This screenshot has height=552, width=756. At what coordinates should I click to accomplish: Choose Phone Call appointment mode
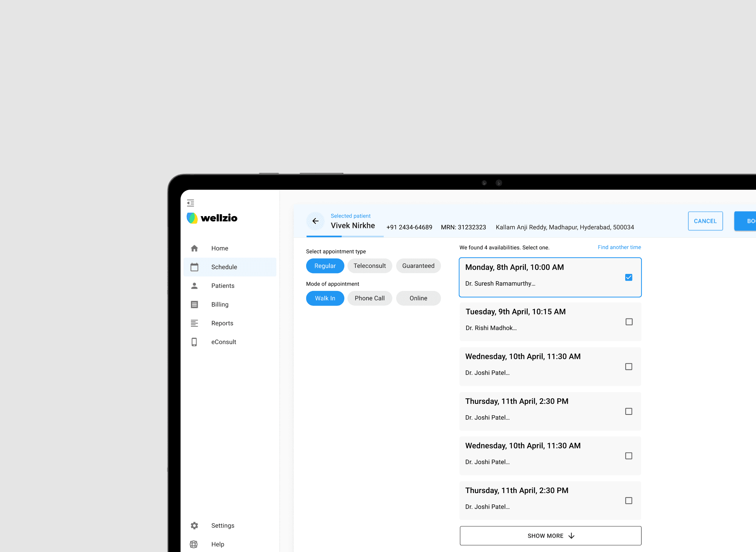(370, 298)
